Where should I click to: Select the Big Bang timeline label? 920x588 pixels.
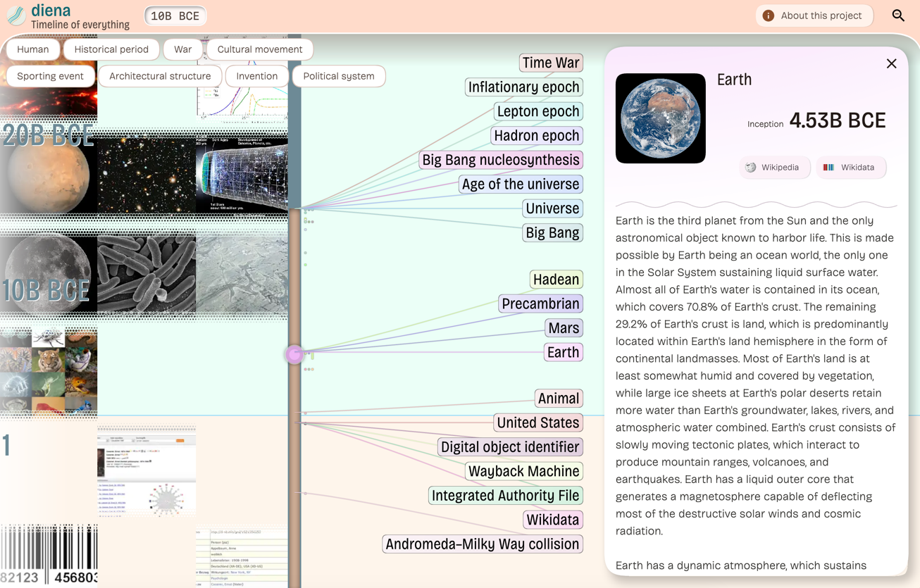coord(552,232)
